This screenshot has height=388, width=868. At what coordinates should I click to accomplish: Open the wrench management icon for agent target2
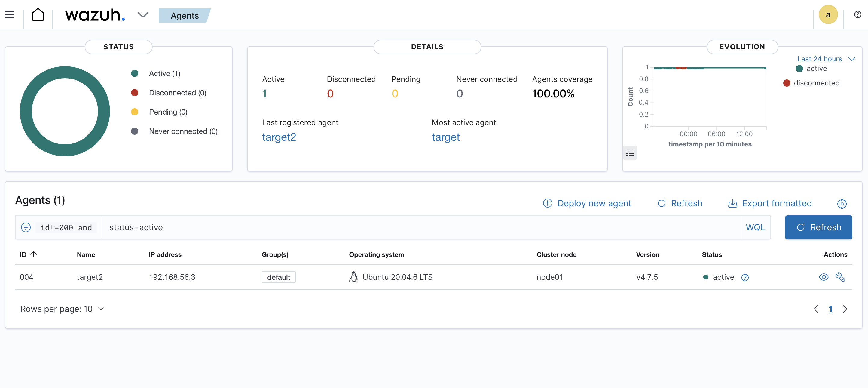tap(841, 277)
